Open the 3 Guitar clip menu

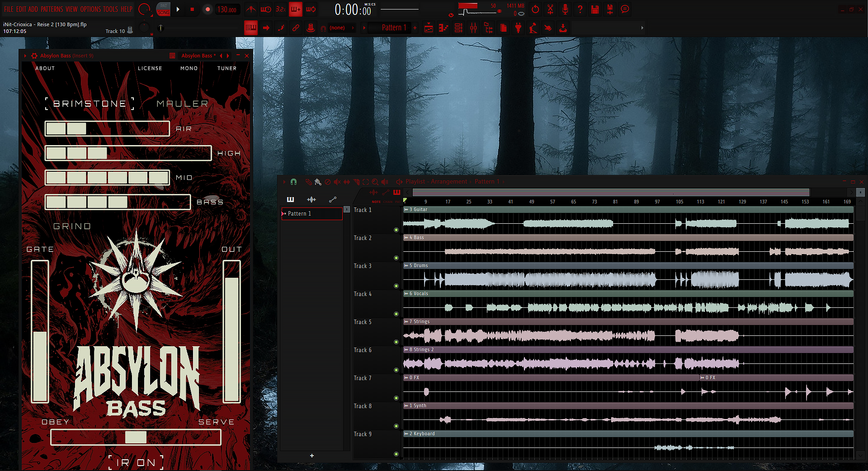406,210
